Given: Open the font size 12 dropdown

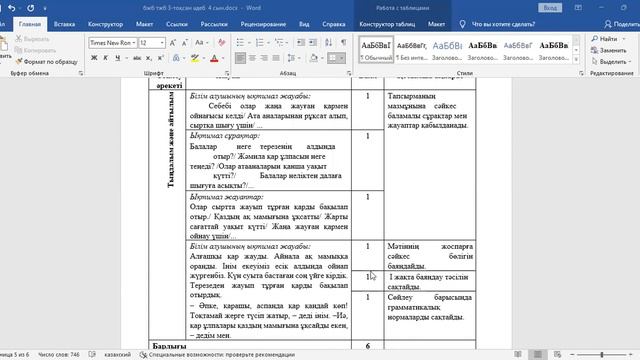Looking at the screenshot, I should (x=162, y=43).
